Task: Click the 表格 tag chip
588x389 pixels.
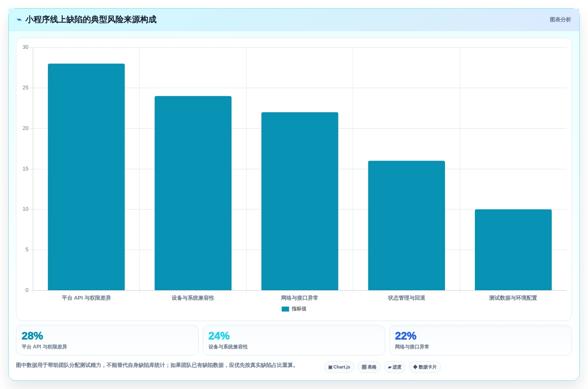Action: (369, 367)
